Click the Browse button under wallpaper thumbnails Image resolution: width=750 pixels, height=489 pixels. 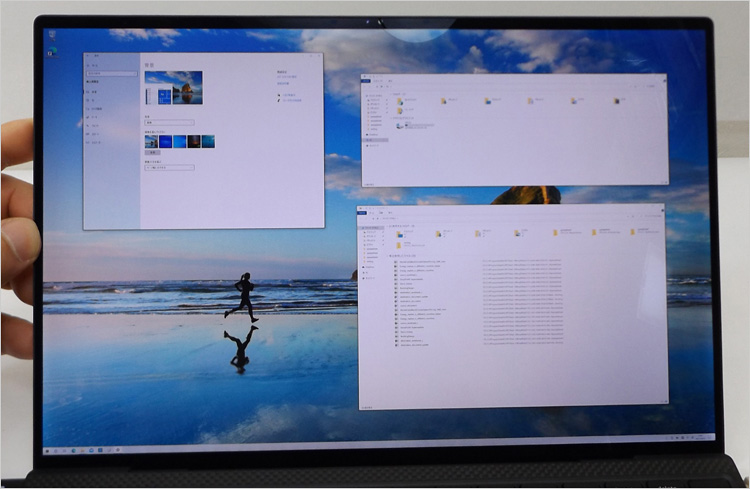[153, 153]
